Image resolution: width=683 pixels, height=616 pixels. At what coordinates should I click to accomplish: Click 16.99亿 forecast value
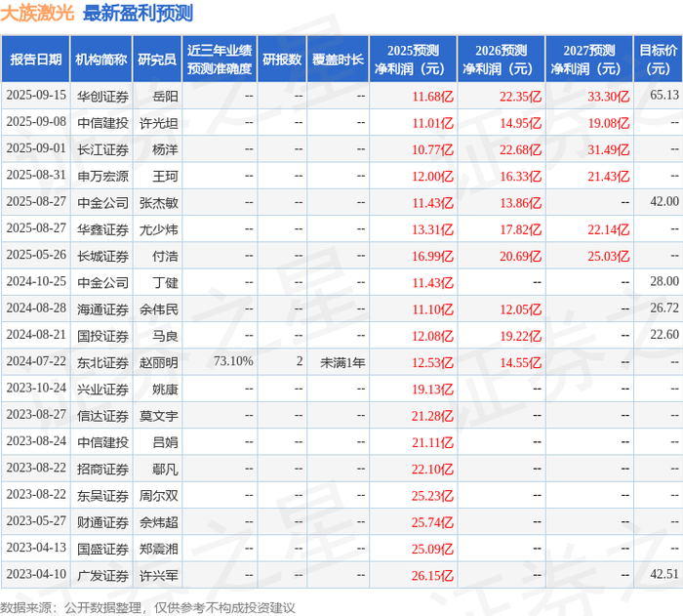[432, 256]
